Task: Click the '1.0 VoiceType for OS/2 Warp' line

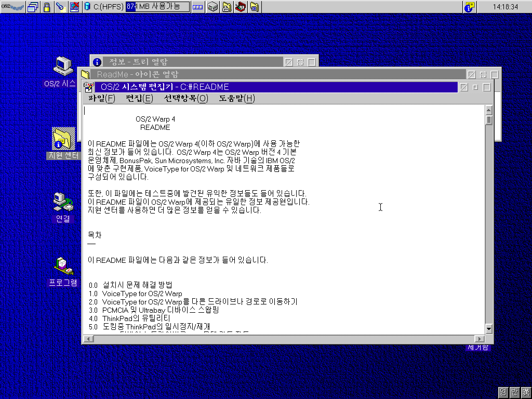Action: click(x=136, y=294)
